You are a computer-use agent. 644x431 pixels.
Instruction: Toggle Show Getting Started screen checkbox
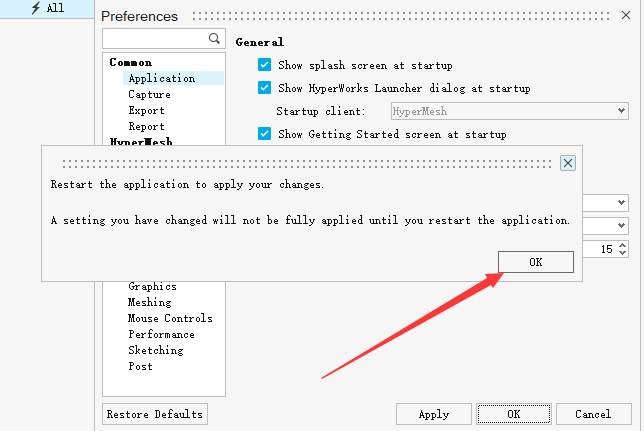click(x=265, y=134)
